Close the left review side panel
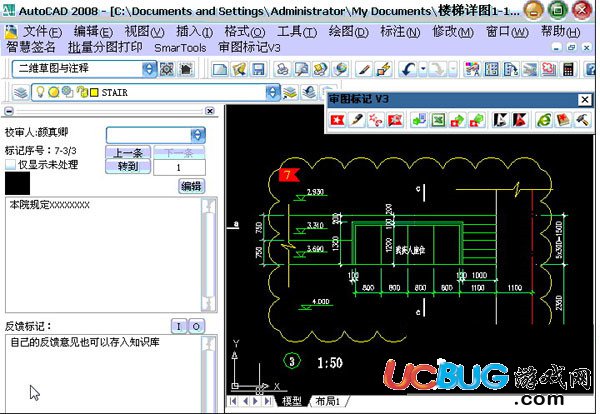The image size is (600, 414). [210, 111]
